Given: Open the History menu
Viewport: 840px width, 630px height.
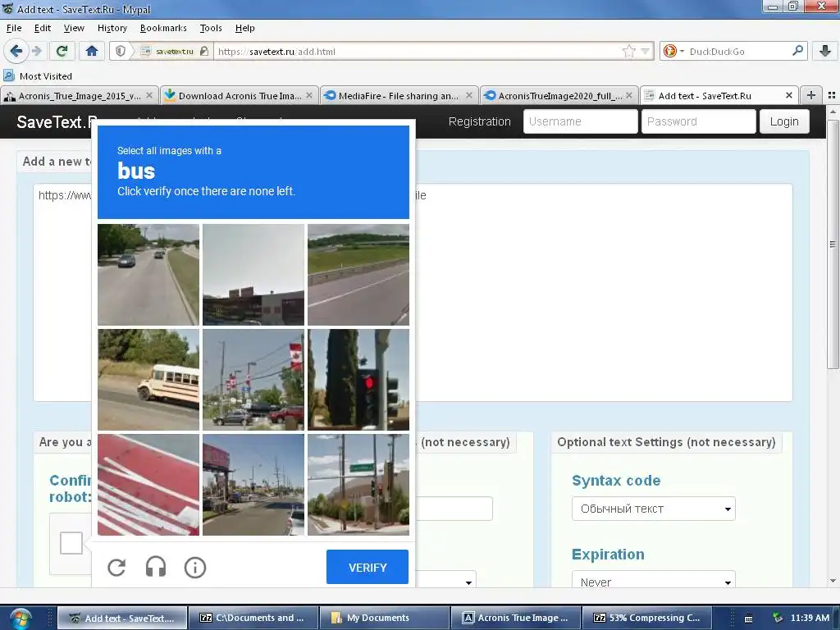Looking at the screenshot, I should (x=112, y=28).
